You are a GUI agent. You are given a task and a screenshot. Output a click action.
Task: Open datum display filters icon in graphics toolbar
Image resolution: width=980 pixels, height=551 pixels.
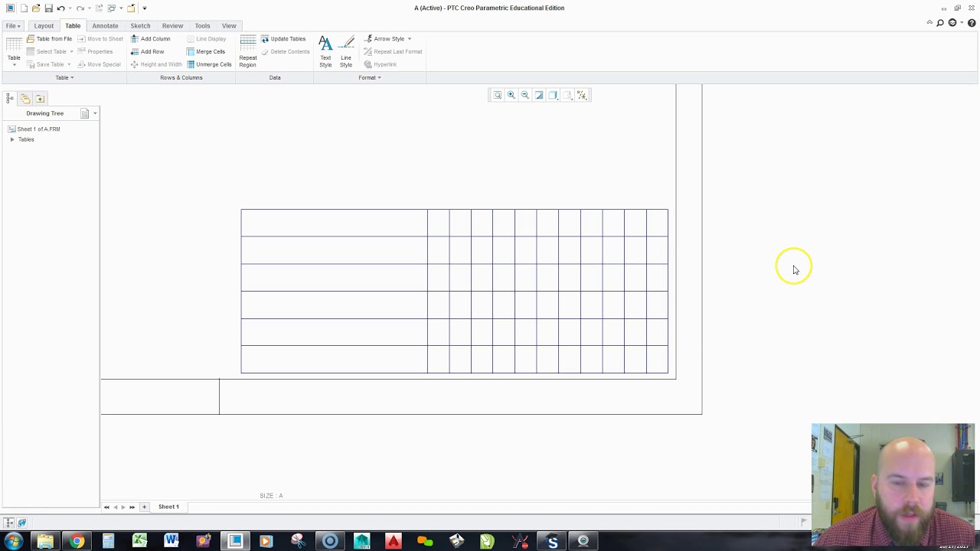pyautogui.click(x=582, y=95)
